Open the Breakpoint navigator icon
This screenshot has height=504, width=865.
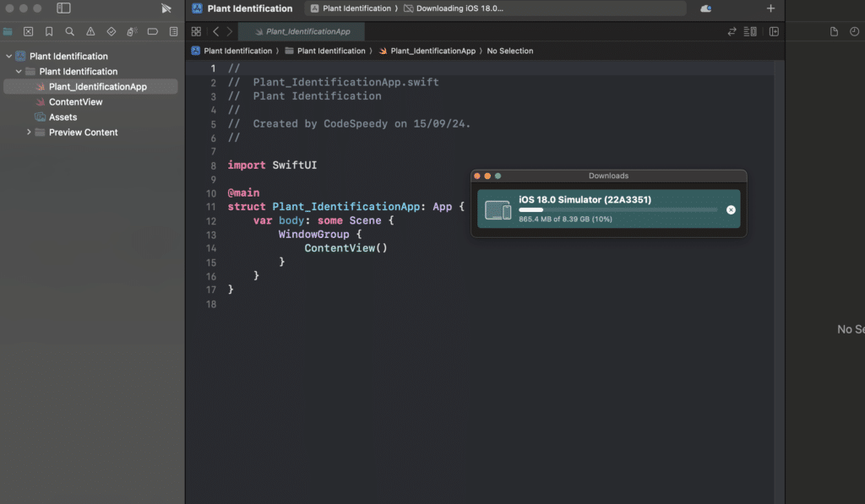pyautogui.click(x=153, y=31)
